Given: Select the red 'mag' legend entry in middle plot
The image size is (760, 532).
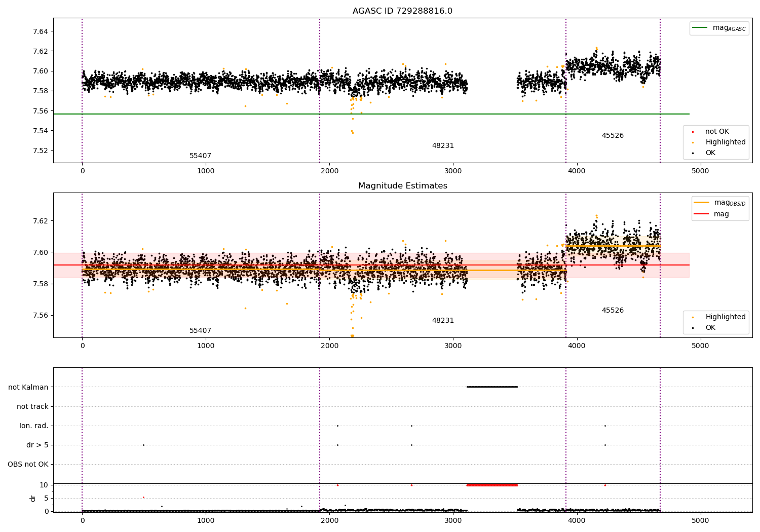Looking at the screenshot, I should (702, 214).
